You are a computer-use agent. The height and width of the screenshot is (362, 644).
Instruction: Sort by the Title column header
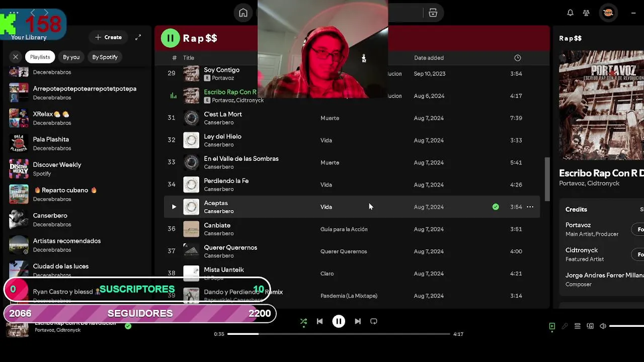click(x=189, y=58)
